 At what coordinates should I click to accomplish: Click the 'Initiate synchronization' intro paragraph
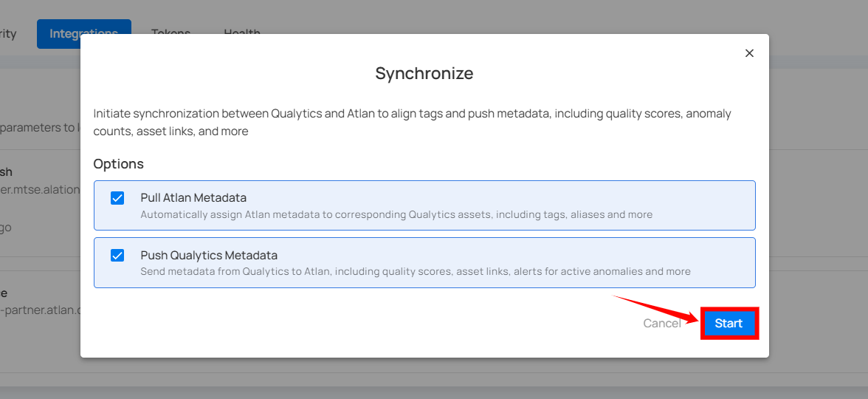(x=413, y=123)
